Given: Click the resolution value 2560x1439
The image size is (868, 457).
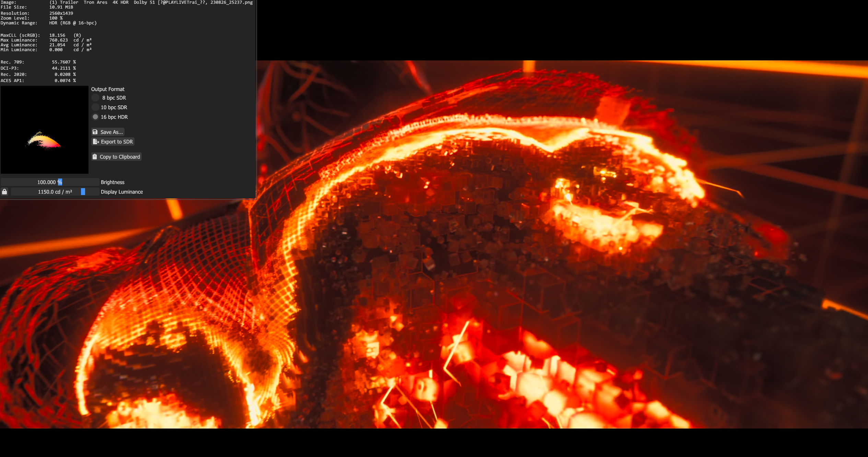Looking at the screenshot, I should tap(61, 13).
